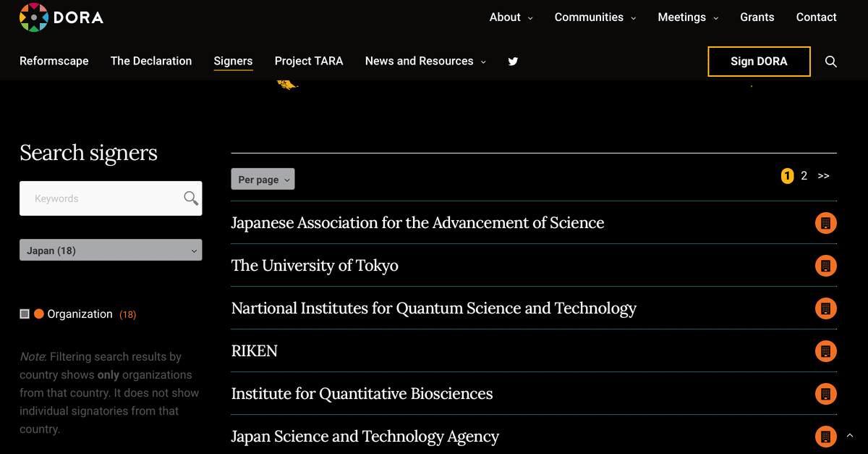The width and height of the screenshot is (868, 454).
Task: Open the About menu
Action: pos(506,17)
